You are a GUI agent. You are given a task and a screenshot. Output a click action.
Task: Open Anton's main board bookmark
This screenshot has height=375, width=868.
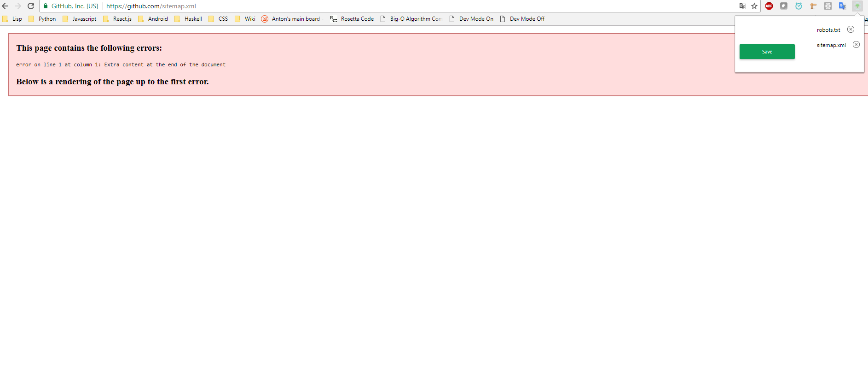292,19
